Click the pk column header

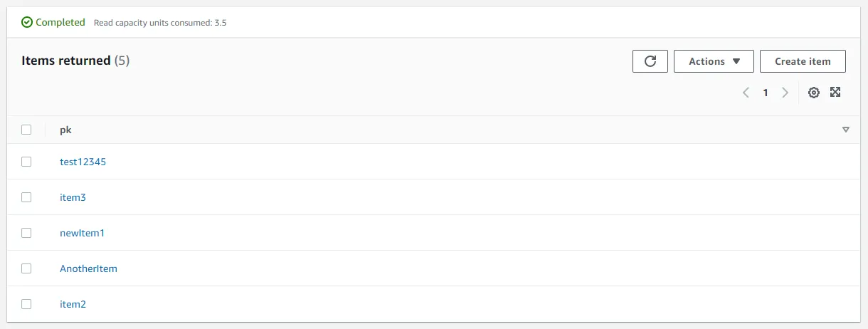click(65, 130)
